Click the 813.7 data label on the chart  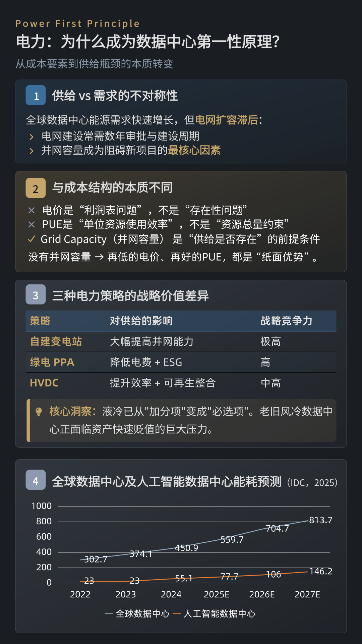point(320,520)
